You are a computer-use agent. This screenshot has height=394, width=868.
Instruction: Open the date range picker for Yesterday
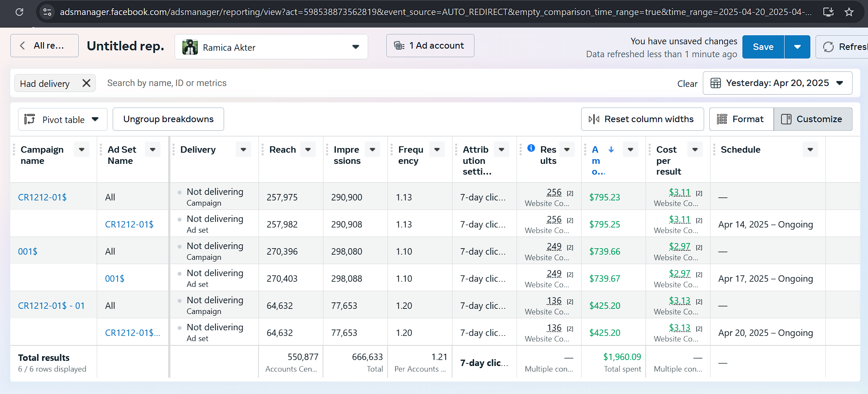[777, 83]
